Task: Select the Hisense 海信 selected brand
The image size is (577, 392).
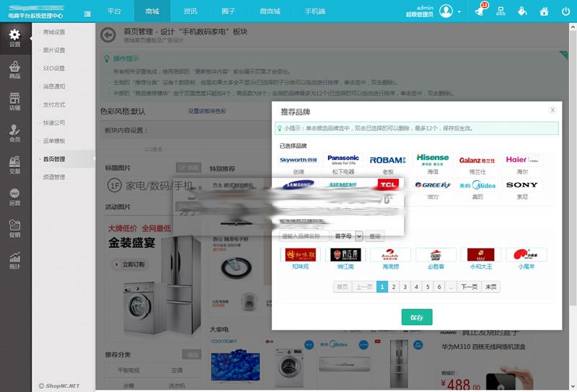Action: 432,164
